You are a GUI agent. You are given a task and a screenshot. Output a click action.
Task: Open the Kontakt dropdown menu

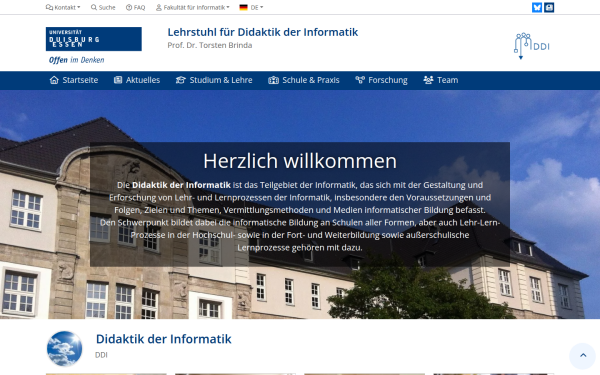coord(63,7)
